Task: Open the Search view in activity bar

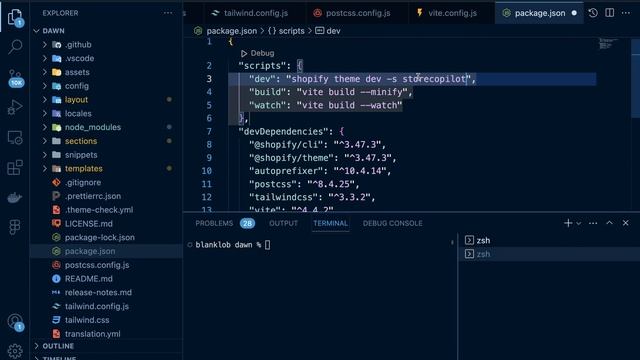Action: pos(15,47)
